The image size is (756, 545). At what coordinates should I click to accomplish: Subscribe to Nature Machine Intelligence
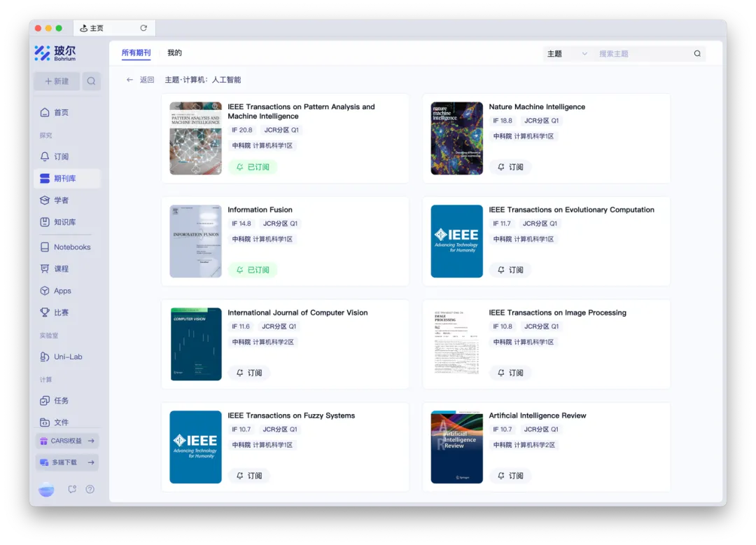510,167
